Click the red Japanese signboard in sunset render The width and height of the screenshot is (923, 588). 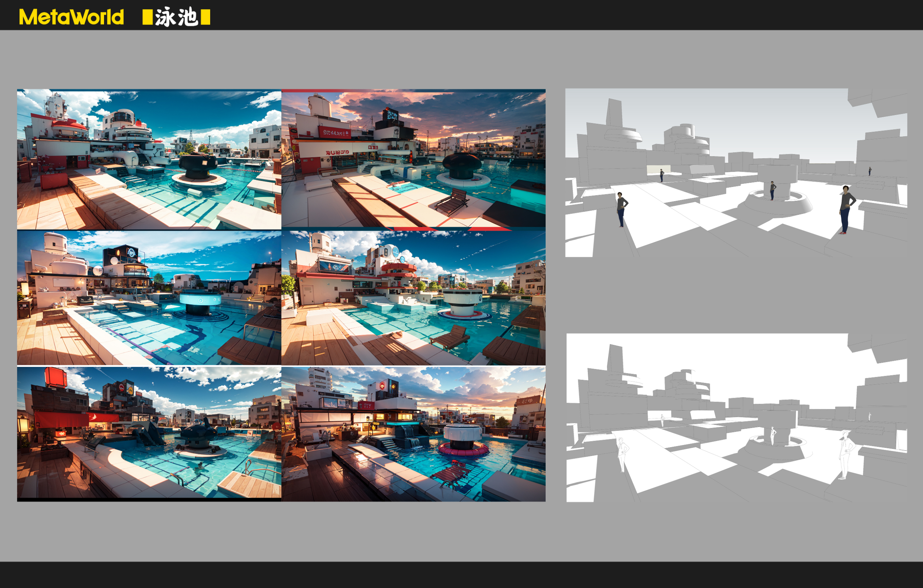[x=335, y=132]
